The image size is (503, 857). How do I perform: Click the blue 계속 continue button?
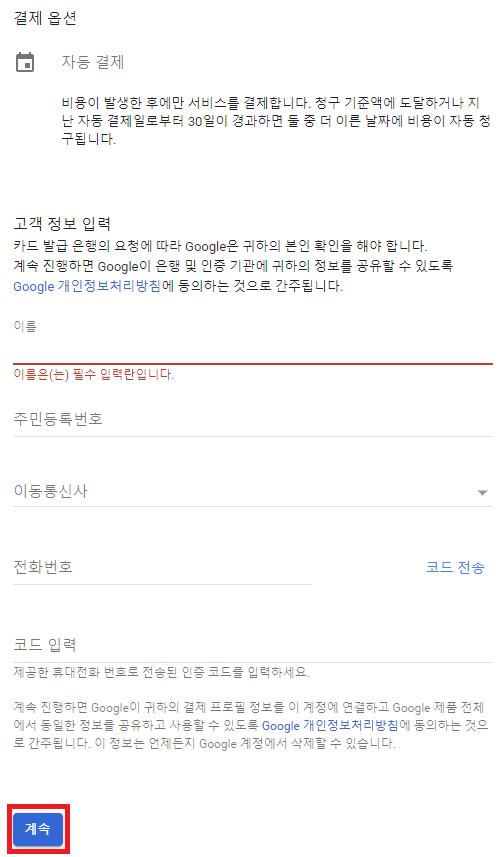pyautogui.click(x=38, y=829)
